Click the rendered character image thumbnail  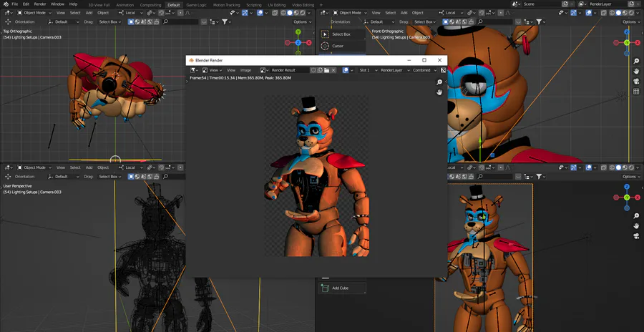(x=316, y=176)
